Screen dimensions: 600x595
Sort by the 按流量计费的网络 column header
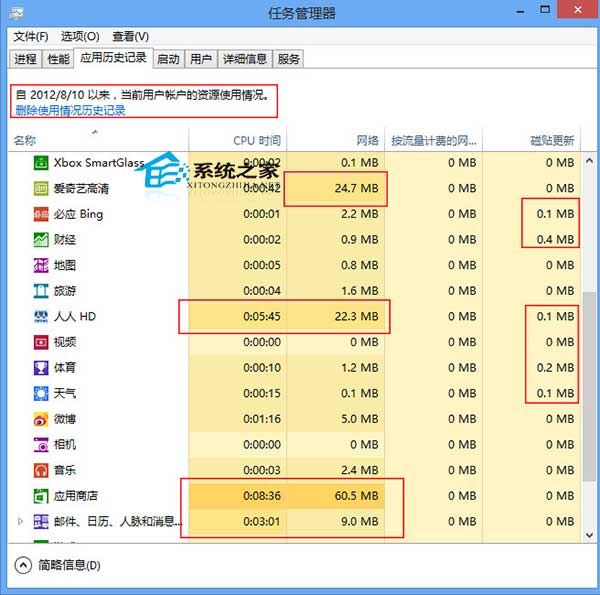[434, 140]
